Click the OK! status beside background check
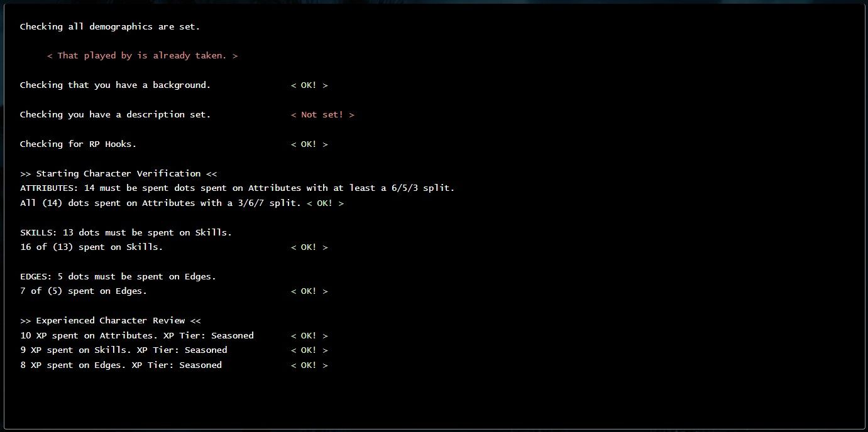Viewport: 868px width, 432px height. 309,85
